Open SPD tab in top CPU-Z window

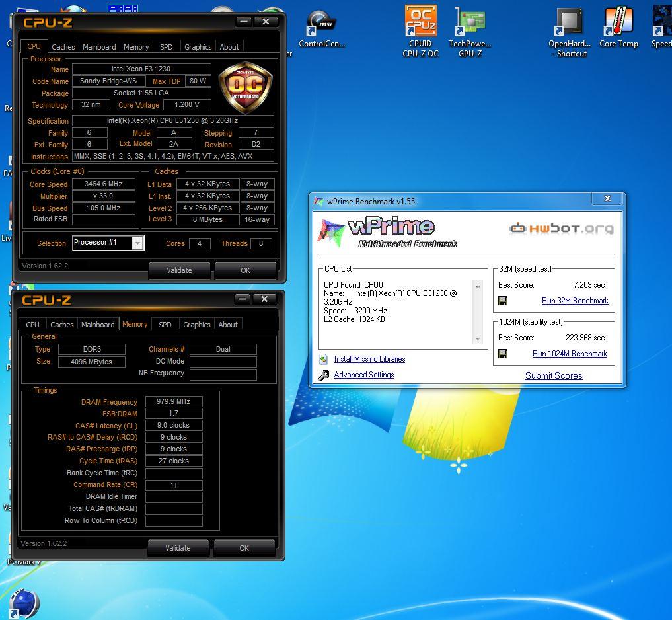click(167, 47)
